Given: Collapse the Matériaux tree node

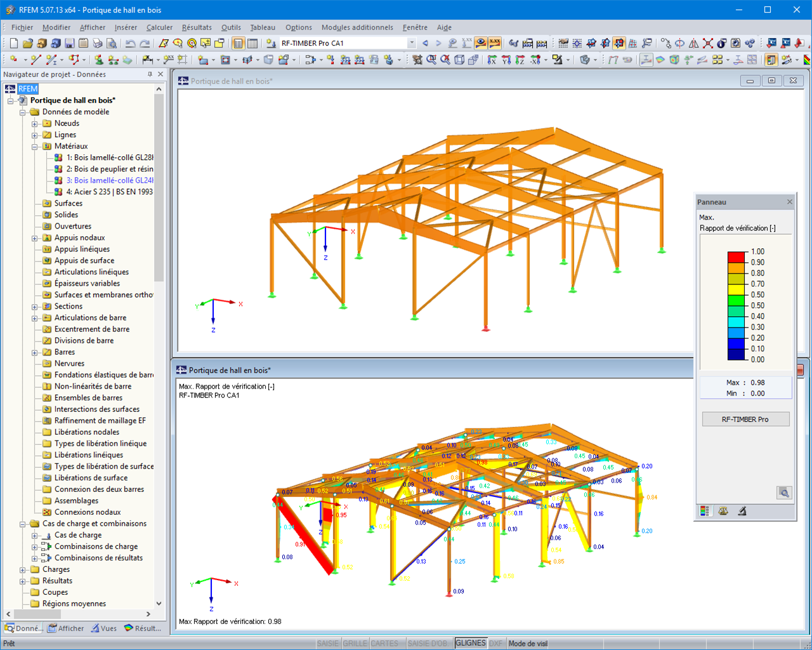Looking at the screenshot, I should (35, 147).
